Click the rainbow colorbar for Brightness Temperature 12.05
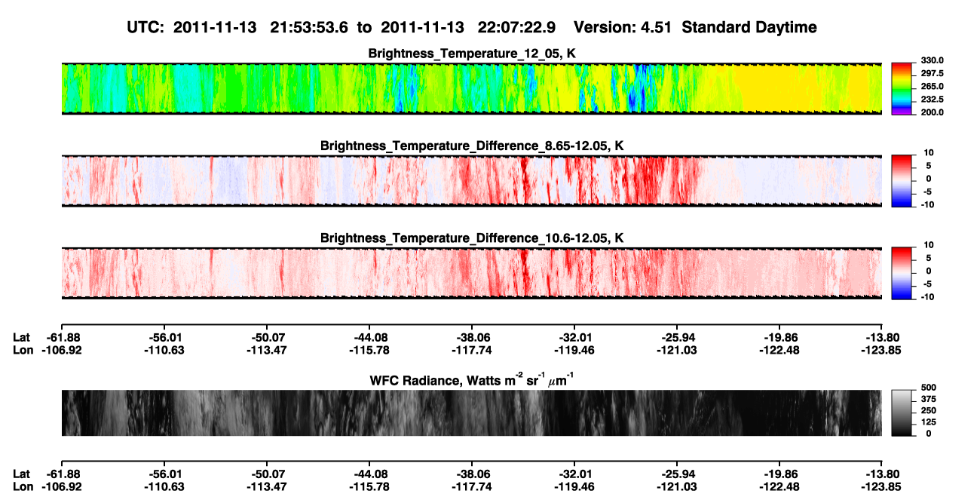 (x=902, y=88)
